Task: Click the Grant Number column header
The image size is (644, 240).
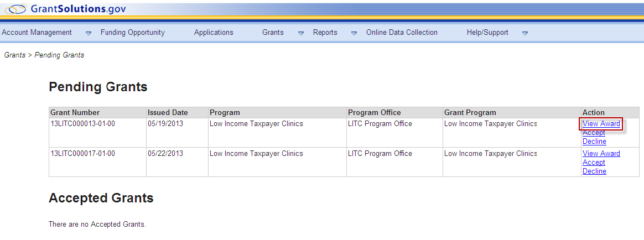Action: point(75,113)
